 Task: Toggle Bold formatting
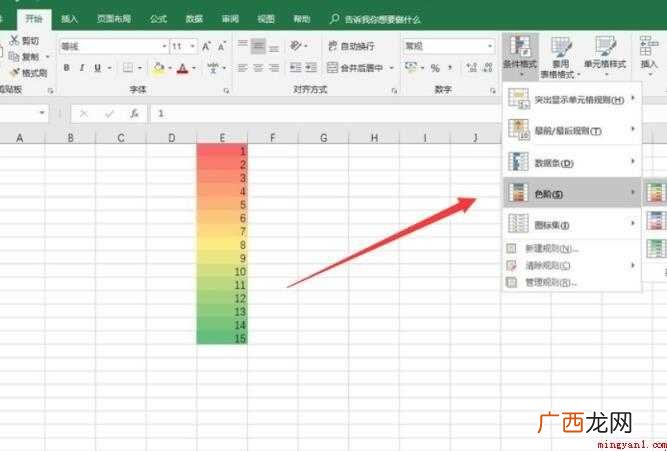click(67, 68)
